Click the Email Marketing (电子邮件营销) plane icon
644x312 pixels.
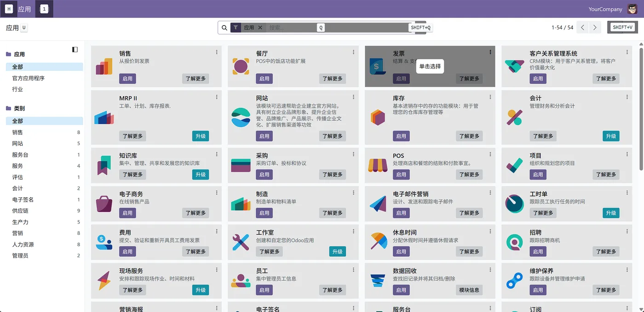coord(378,204)
